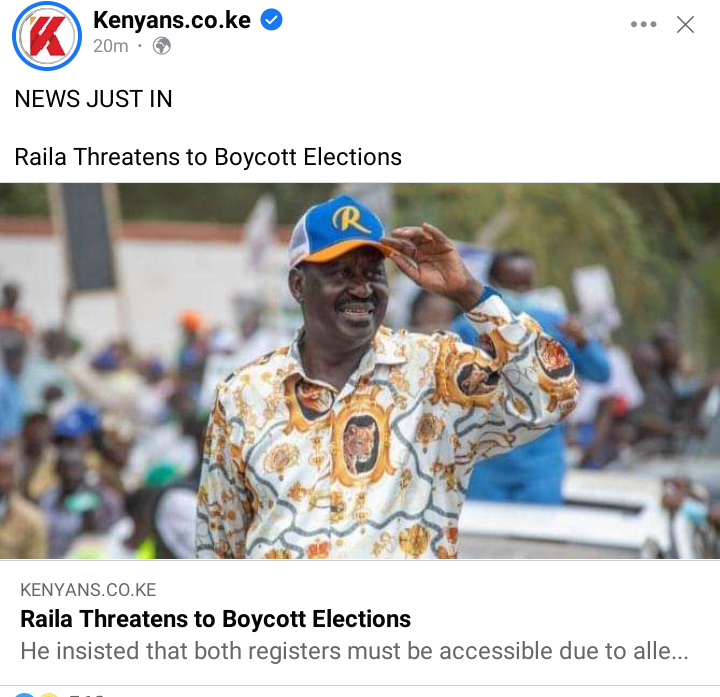Dismiss the post with the X icon
Image resolution: width=720 pixels, height=697 pixels.
(x=685, y=24)
